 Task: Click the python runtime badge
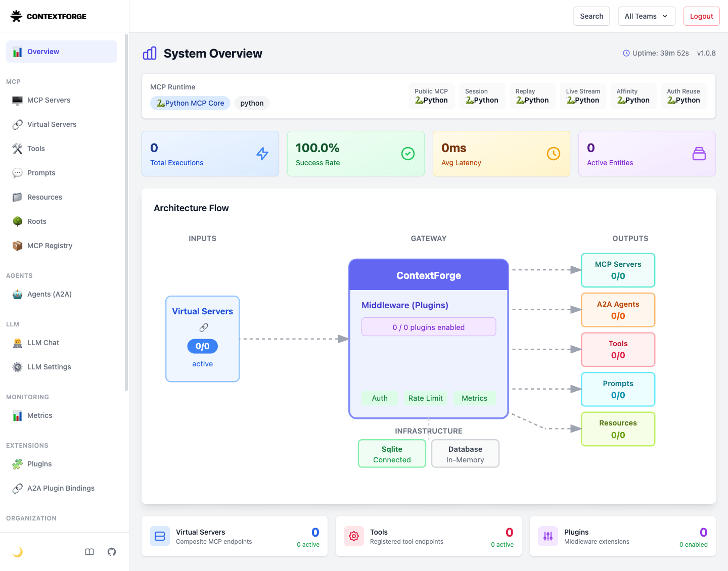pos(252,103)
